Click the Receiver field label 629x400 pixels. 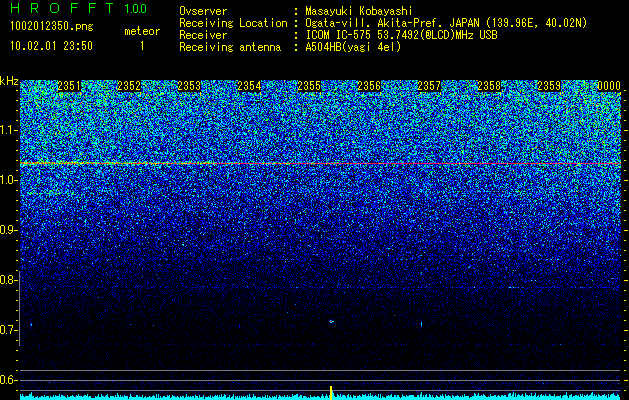(203, 35)
